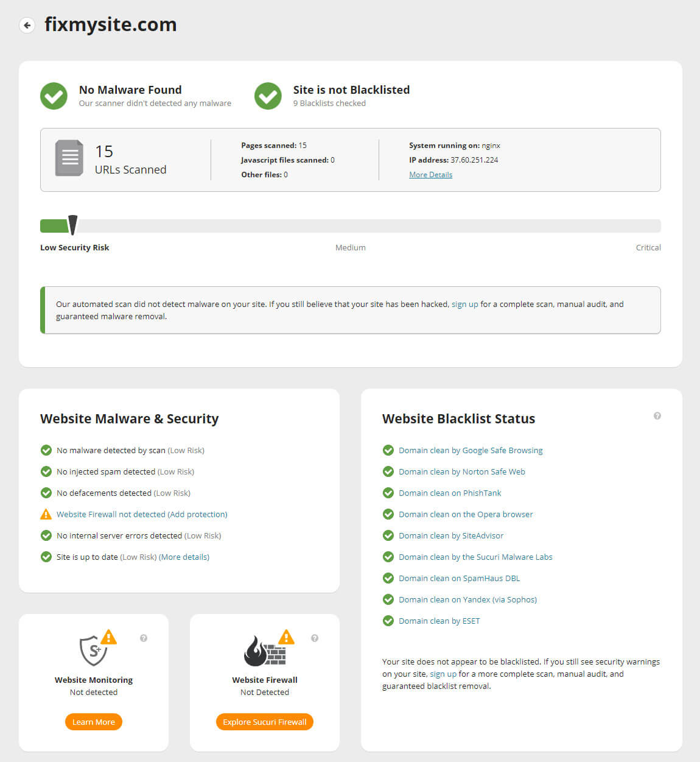Click the Other files: 0 text

click(264, 175)
